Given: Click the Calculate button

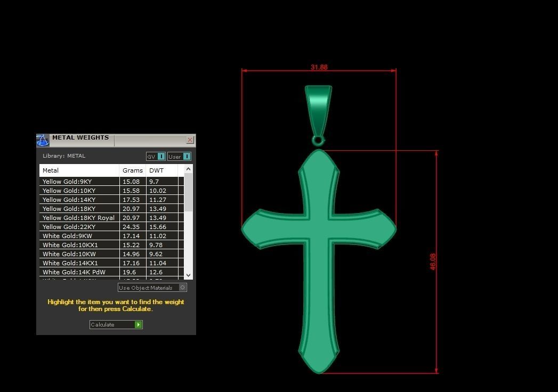Looking at the screenshot, I should click(x=116, y=324).
